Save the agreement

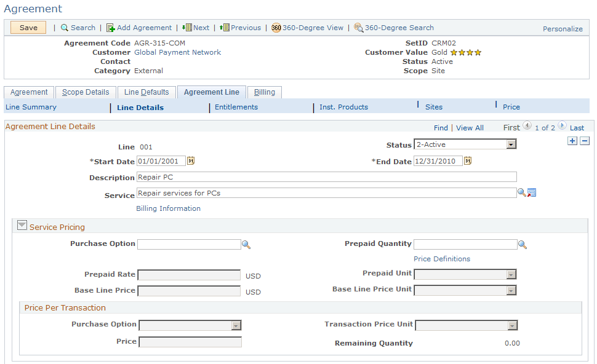(28, 28)
